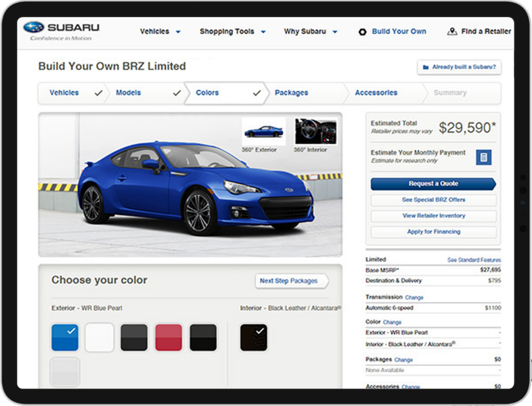Open the monthly payment calculator icon
Screen dimensions: 532x406
coord(484,157)
